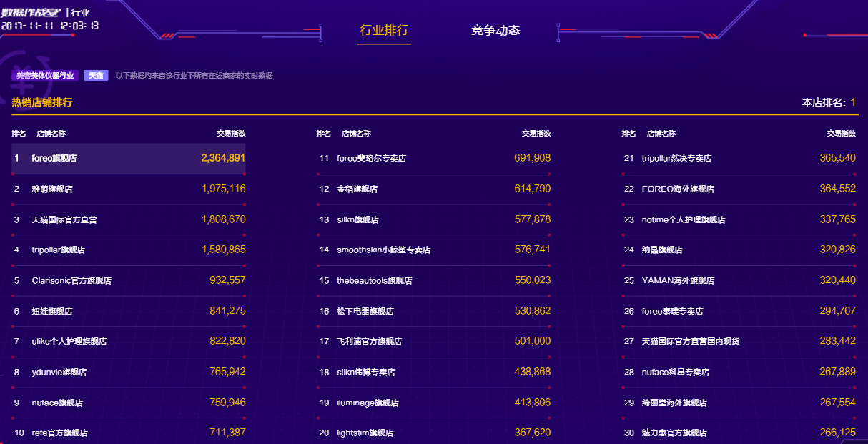Screen dimensions: 868x444
Task: Select the index value 614,790
Action: tap(533, 189)
